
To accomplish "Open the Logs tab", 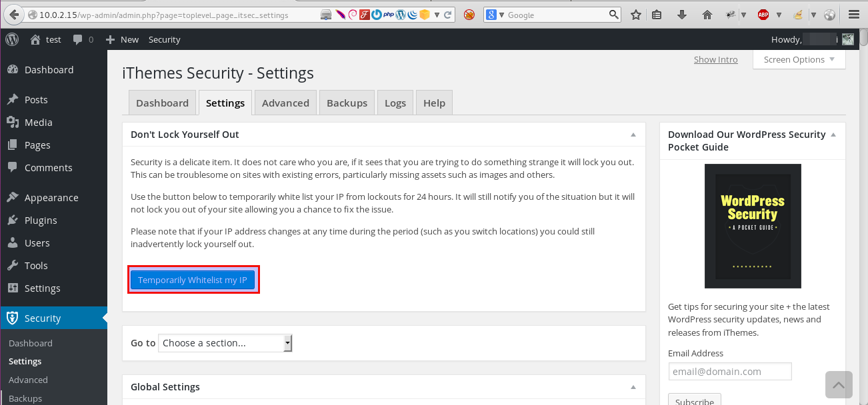I will [395, 103].
